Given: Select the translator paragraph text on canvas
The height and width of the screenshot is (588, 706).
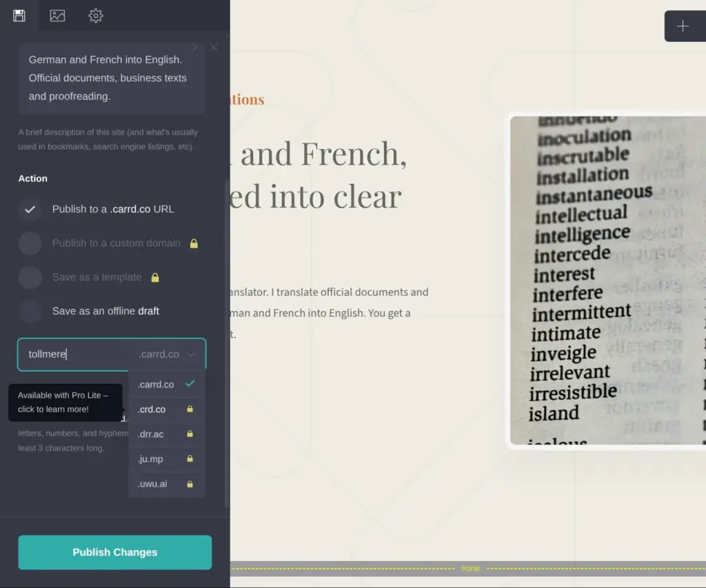Looking at the screenshot, I should [x=329, y=313].
